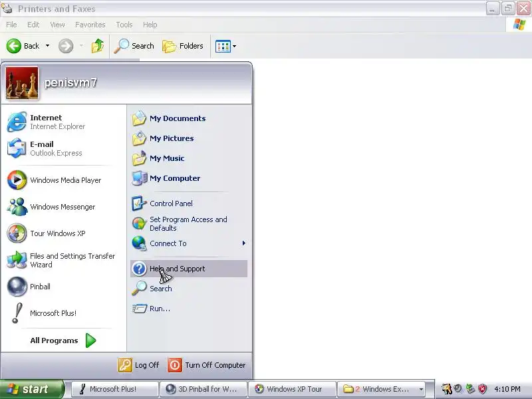Open Windows Media Player
This screenshot has height=399, width=532.
point(63,180)
